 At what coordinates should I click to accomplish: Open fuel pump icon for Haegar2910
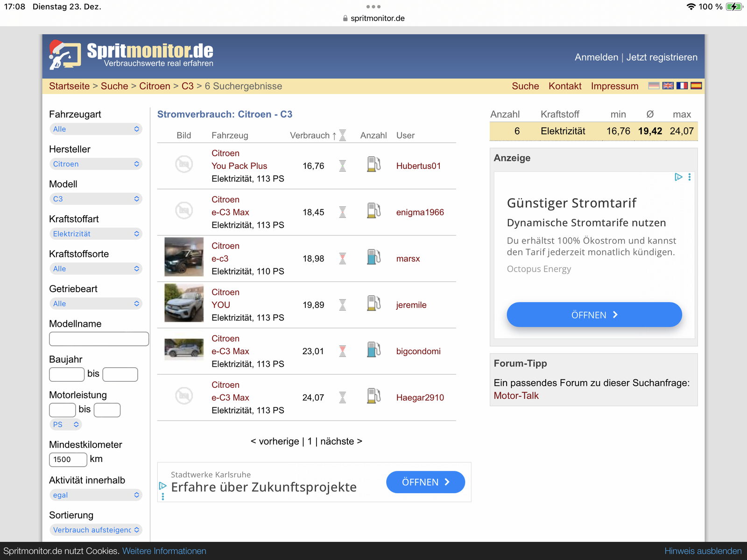coord(374,396)
